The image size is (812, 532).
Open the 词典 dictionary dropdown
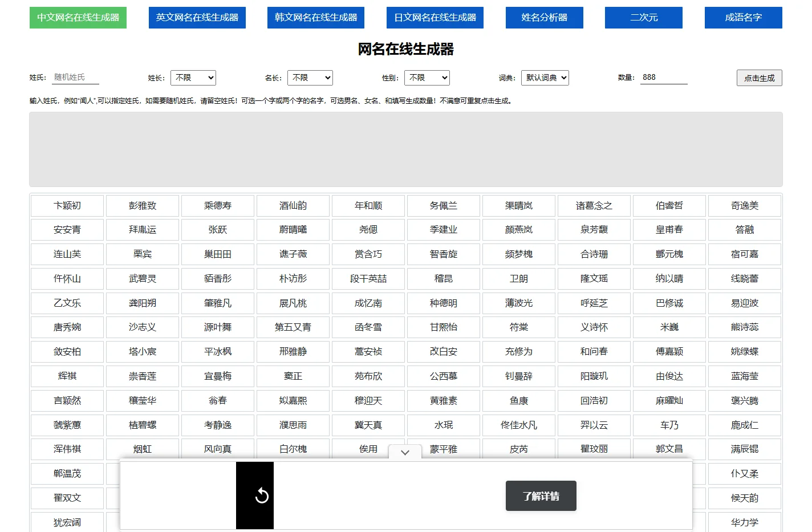point(545,78)
